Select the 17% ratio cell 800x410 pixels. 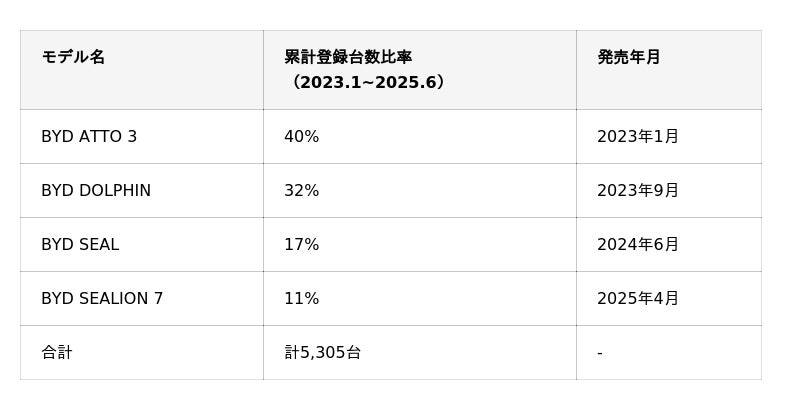point(301,245)
